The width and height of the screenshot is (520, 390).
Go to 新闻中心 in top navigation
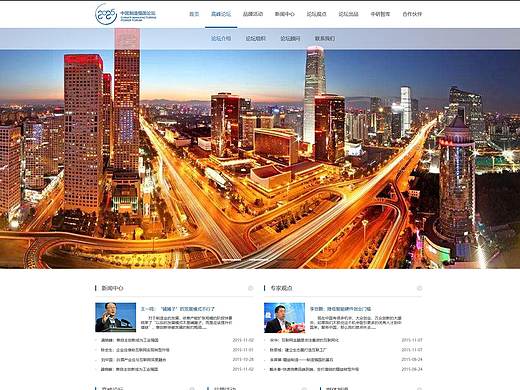(285, 14)
